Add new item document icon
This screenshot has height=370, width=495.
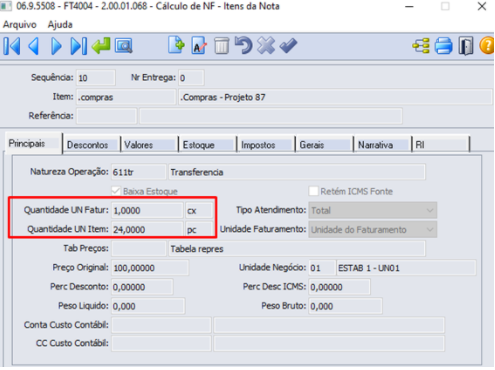click(176, 45)
